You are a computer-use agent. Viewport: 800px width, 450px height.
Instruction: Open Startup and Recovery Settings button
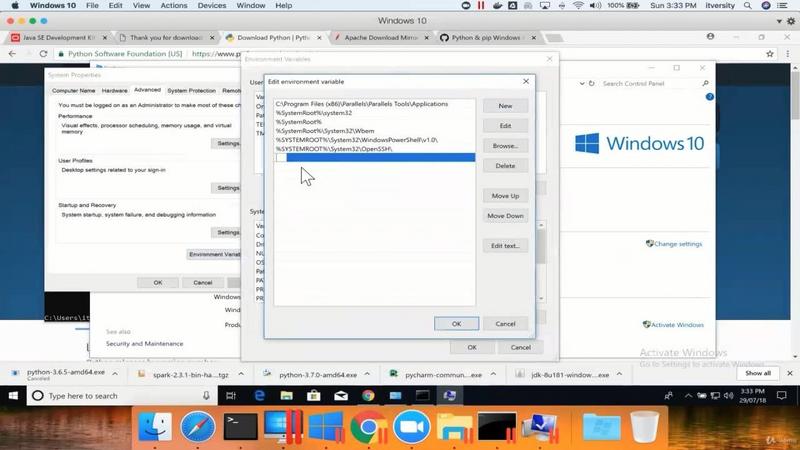tap(227, 232)
